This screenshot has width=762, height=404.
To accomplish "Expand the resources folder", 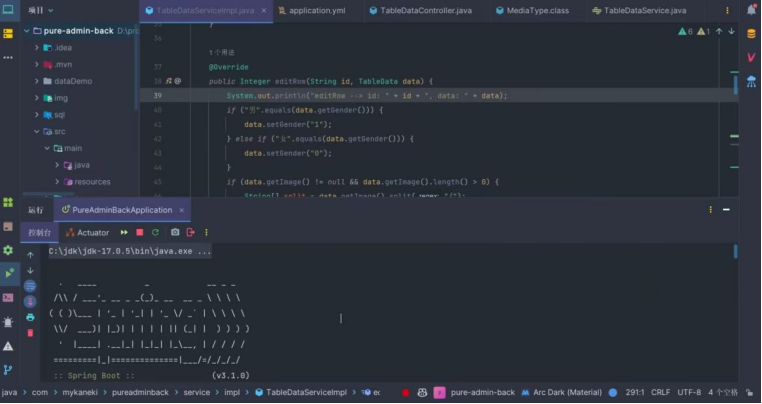I will pyautogui.click(x=57, y=182).
